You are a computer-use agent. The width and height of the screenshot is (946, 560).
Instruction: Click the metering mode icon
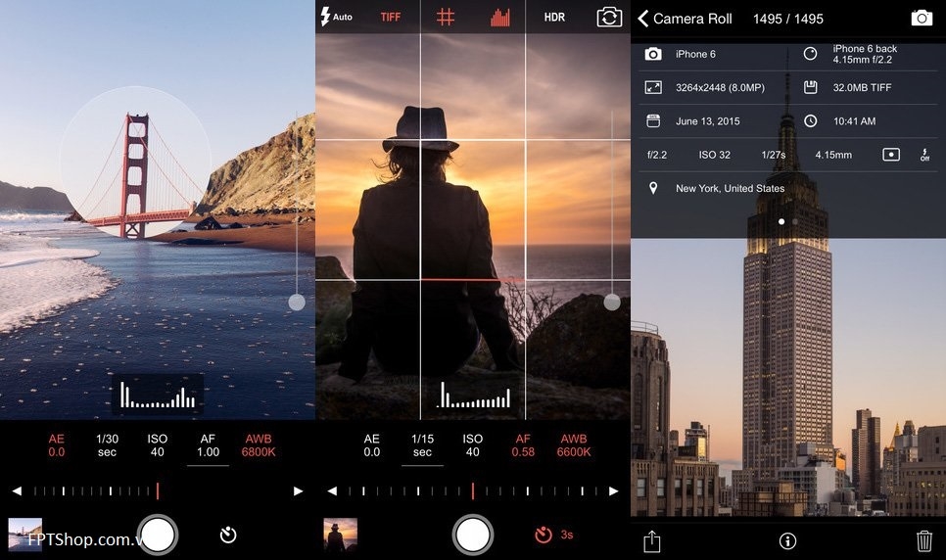891,155
